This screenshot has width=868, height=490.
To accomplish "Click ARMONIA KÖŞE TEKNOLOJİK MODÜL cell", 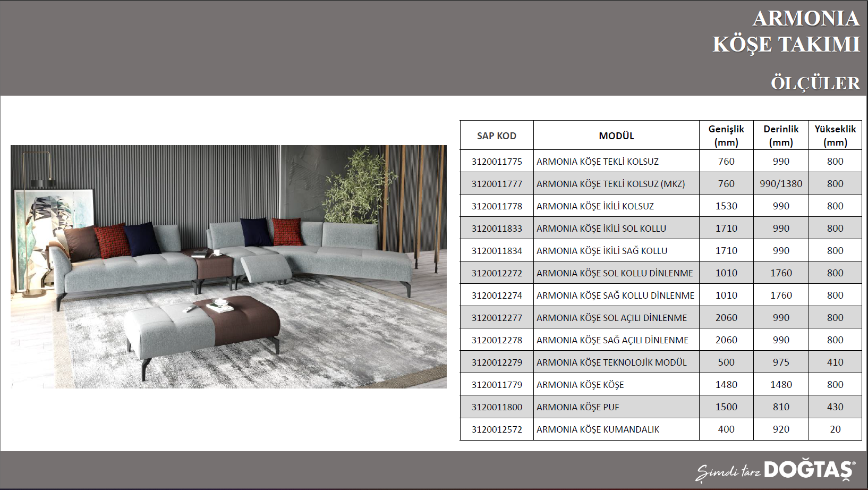I will (x=616, y=362).
